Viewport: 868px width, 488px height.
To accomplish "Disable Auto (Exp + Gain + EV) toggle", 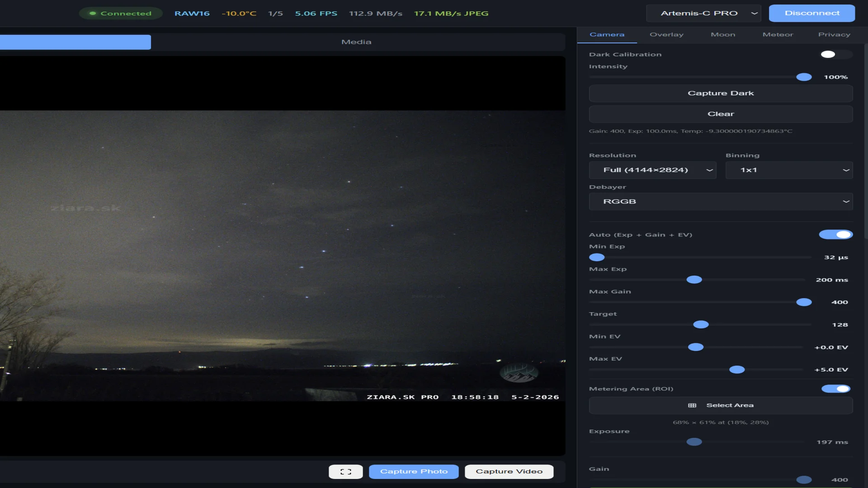I will point(835,235).
